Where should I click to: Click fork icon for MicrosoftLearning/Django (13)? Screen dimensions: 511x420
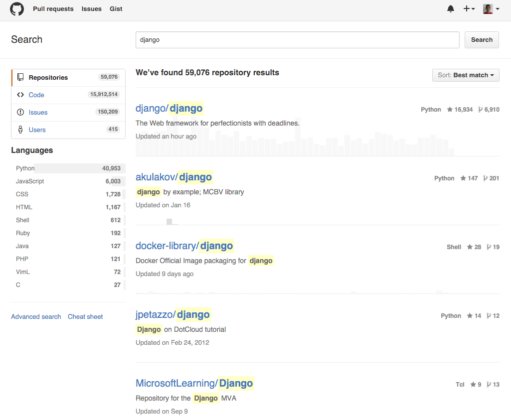[489, 385]
